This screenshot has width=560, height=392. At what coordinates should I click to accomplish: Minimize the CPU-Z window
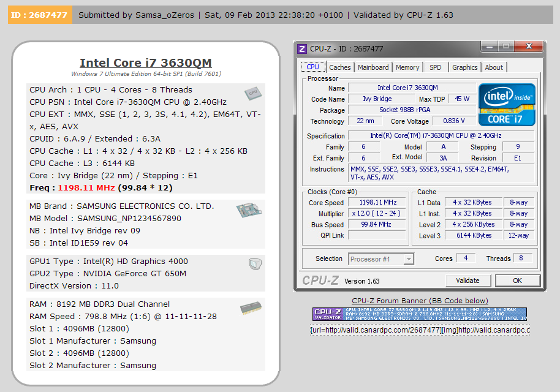(x=490, y=47)
